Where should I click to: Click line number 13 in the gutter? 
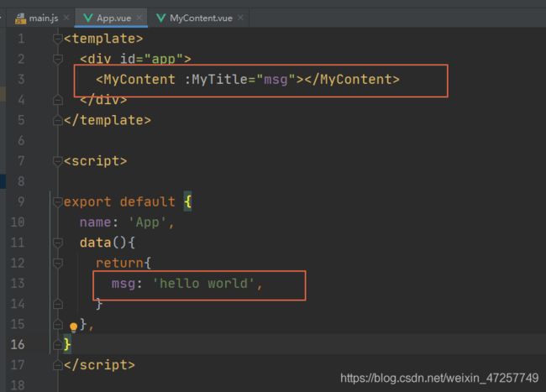point(18,283)
